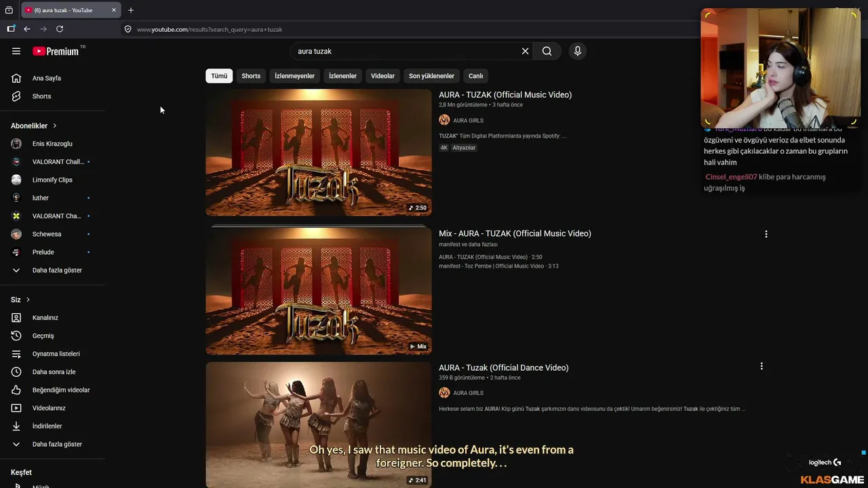
Task: Visit the AURA GIRLS channel name under Official Dance Video
Action: [469, 393]
